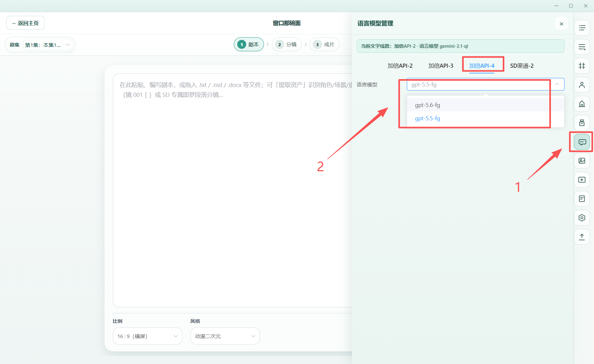Open the list outline icon in sidebar
Image resolution: width=594 pixels, height=364 pixels.
[x=582, y=28]
